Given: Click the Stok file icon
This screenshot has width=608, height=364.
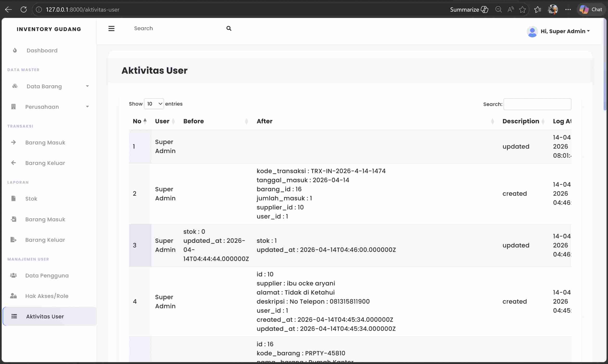Looking at the screenshot, I should click(x=14, y=198).
